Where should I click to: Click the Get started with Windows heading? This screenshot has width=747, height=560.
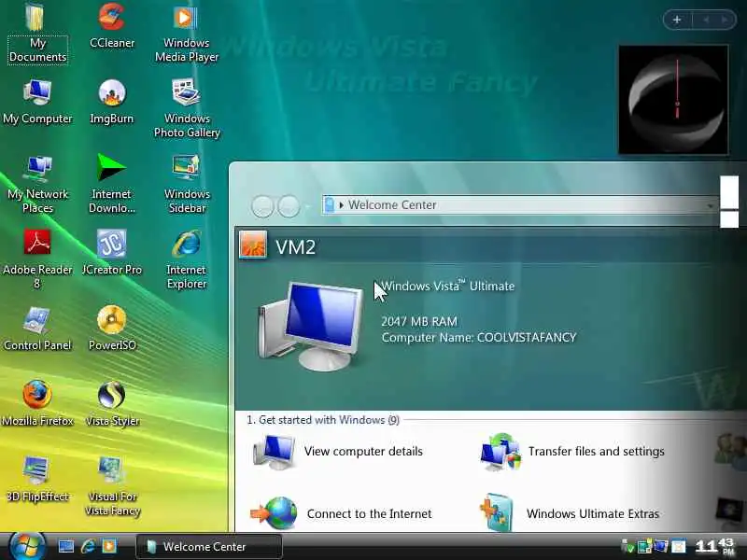click(323, 420)
